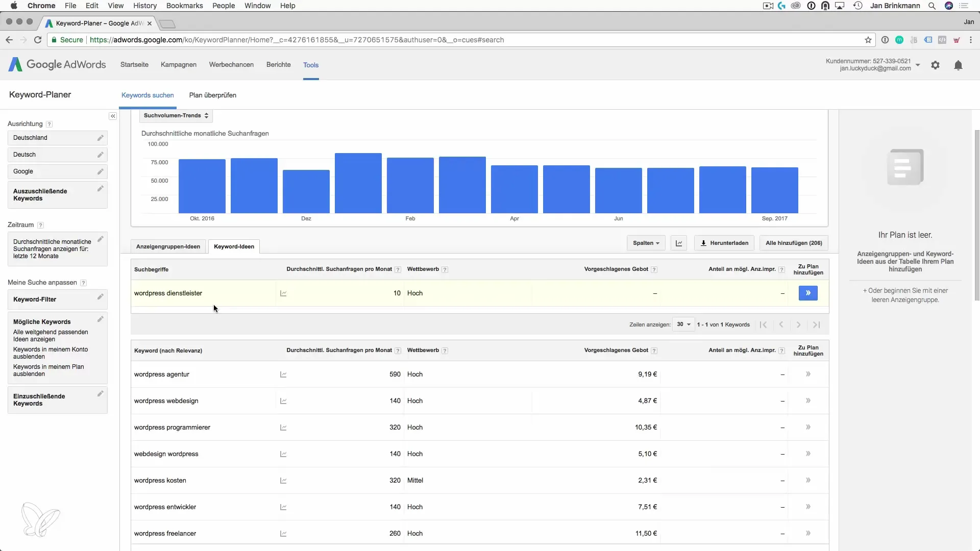This screenshot has height=551, width=980.
Task: Collapse the left sidebar panel
Action: pyautogui.click(x=113, y=116)
